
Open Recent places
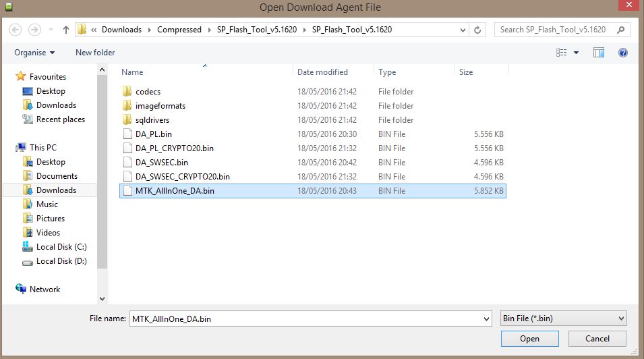(x=61, y=119)
